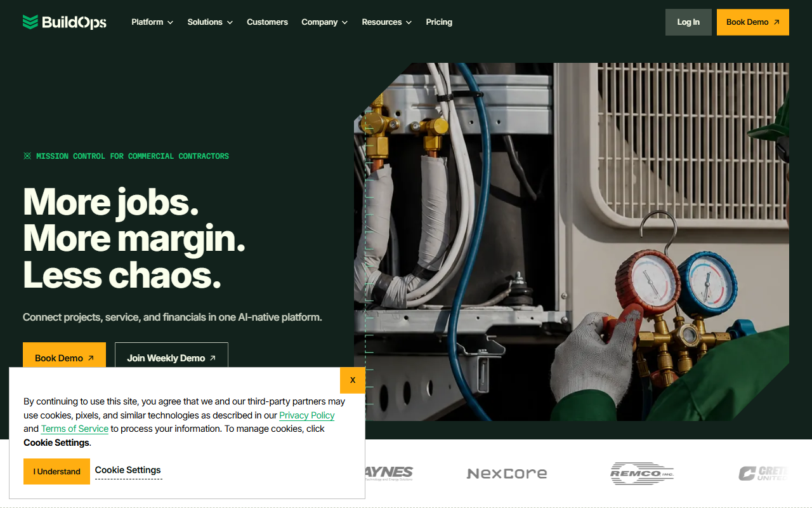The image size is (812, 508).
Task: Click the NexCore logo
Action: pos(507,473)
